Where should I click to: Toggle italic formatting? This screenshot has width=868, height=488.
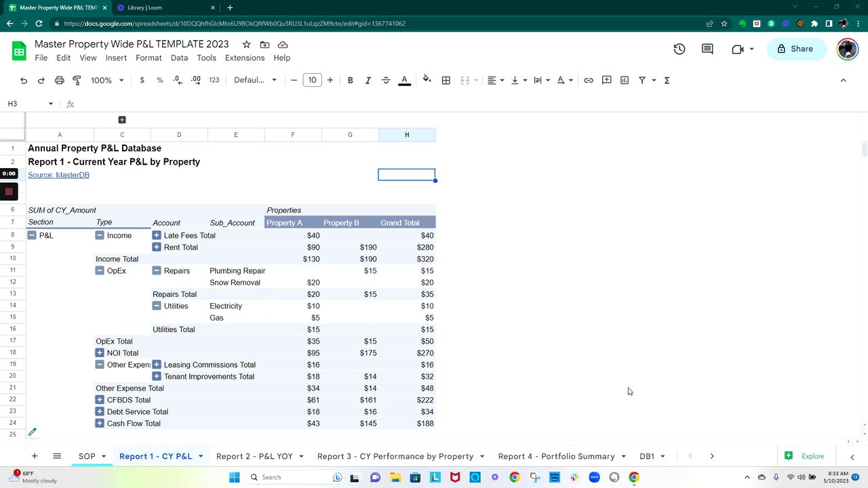tap(368, 80)
